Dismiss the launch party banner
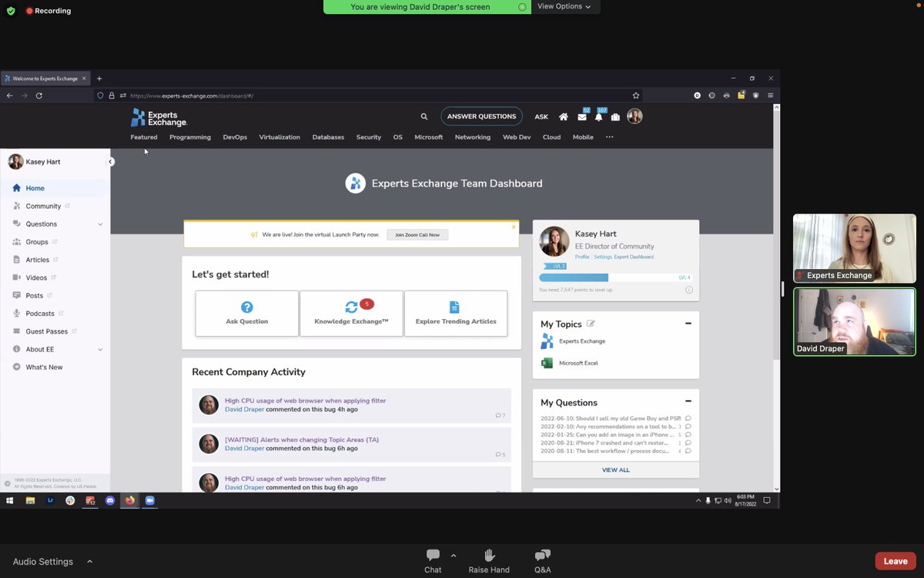The image size is (924, 578). [x=514, y=227]
